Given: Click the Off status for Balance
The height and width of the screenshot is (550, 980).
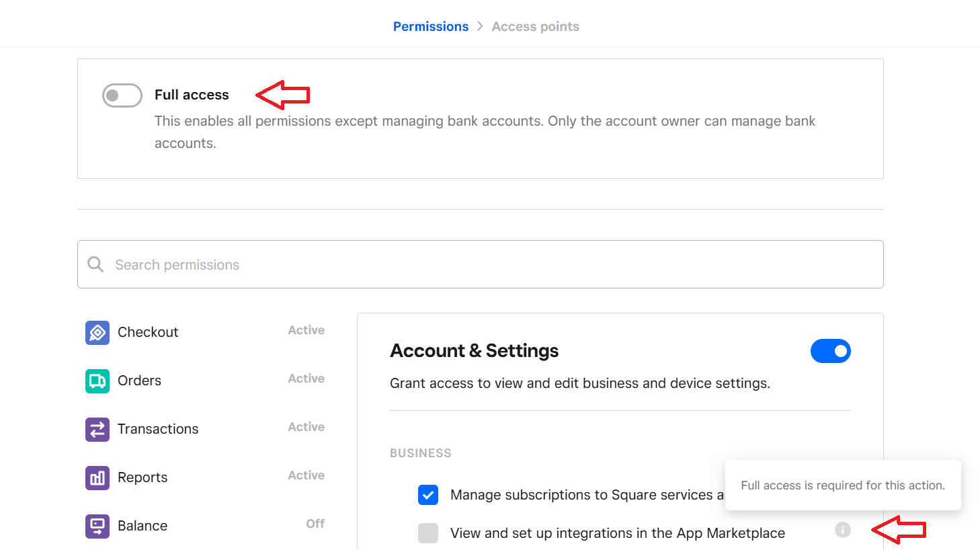Looking at the screenshot, I should 315,524.
